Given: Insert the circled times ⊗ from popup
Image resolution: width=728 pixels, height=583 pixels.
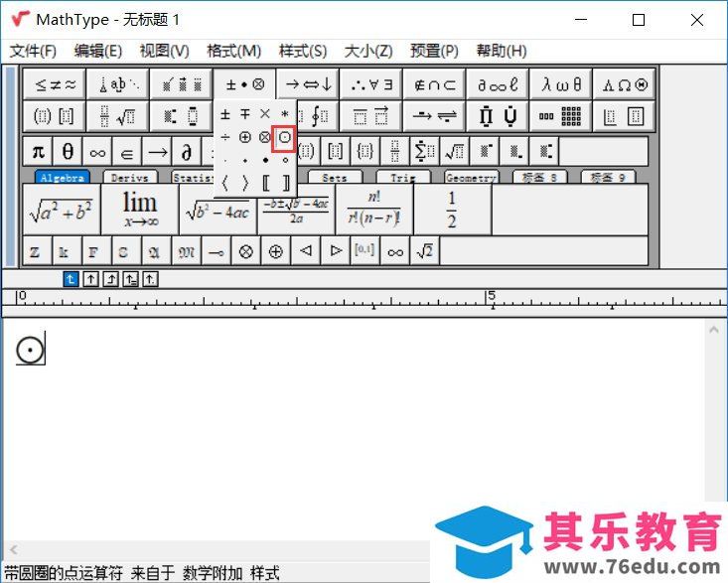Looking at the screenshot, I should 265,137.
